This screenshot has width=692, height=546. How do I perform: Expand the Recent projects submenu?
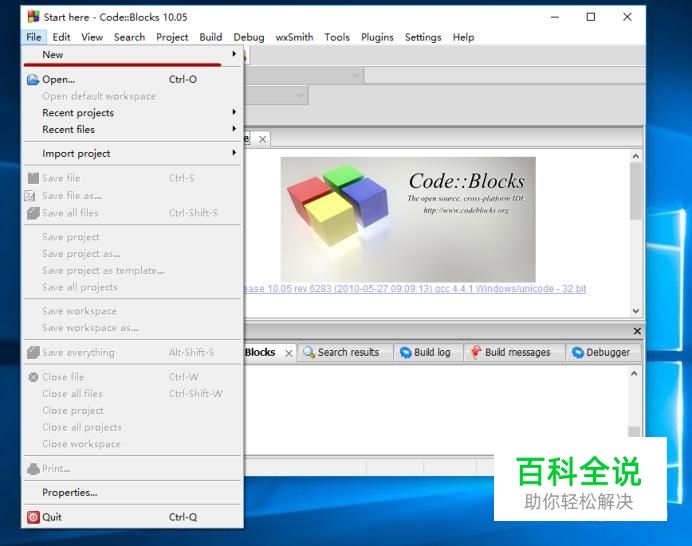[x=132, y=113]
